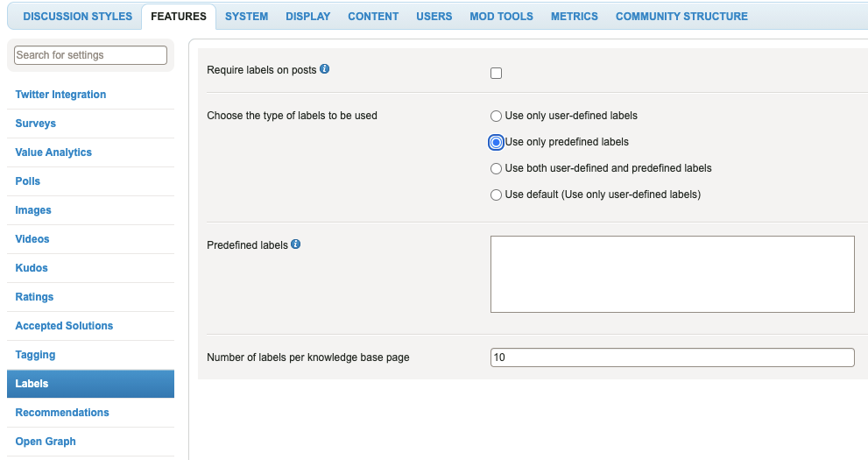The height and width of the screenshot is (460, 868).
Task: Enable the Require labels on posts checkbox
Action: coord(496,73)
